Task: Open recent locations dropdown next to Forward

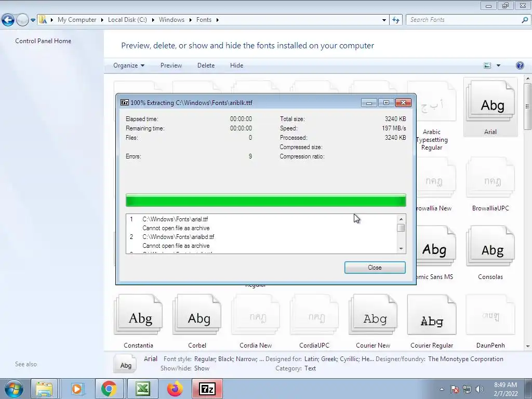Action: (33, 20)
